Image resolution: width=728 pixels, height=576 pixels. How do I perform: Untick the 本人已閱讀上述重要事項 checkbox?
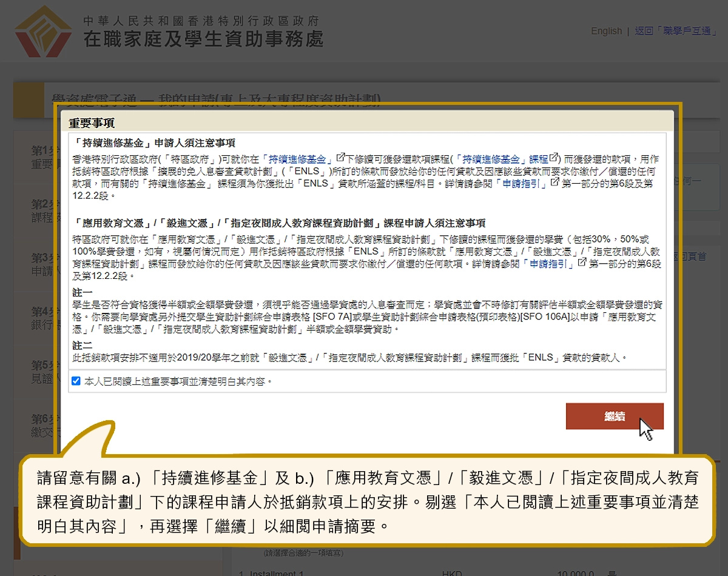(x=76, y=381)
